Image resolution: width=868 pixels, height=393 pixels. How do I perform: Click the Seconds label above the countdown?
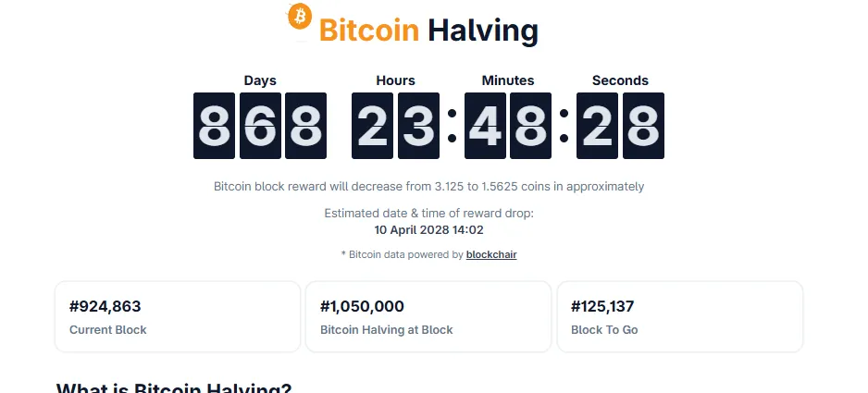[620, 80]
